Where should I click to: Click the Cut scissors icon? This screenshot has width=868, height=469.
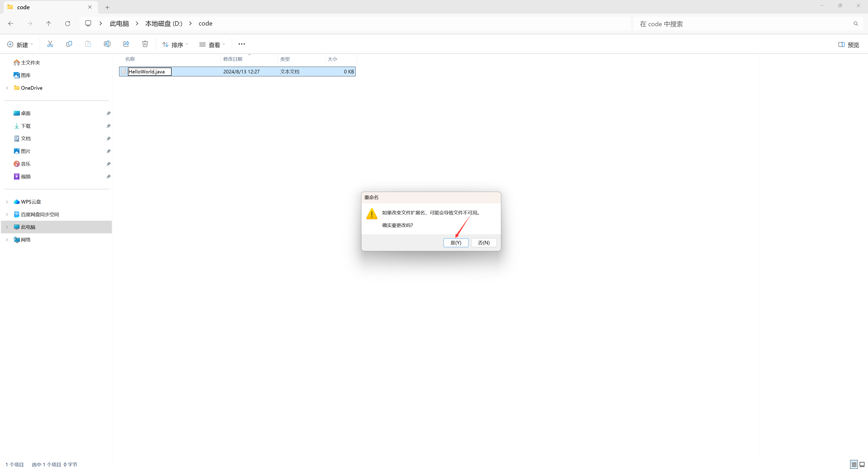coord(50,44)
